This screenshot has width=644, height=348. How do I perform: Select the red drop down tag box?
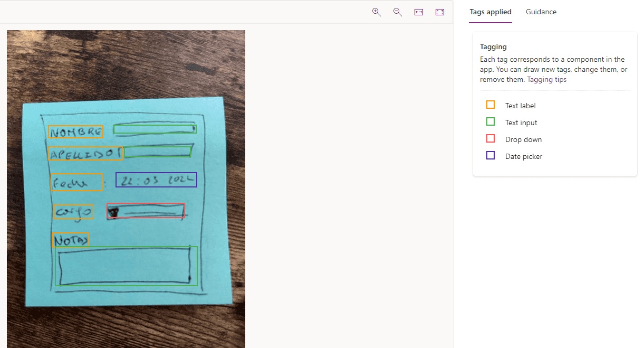point(146,211)
